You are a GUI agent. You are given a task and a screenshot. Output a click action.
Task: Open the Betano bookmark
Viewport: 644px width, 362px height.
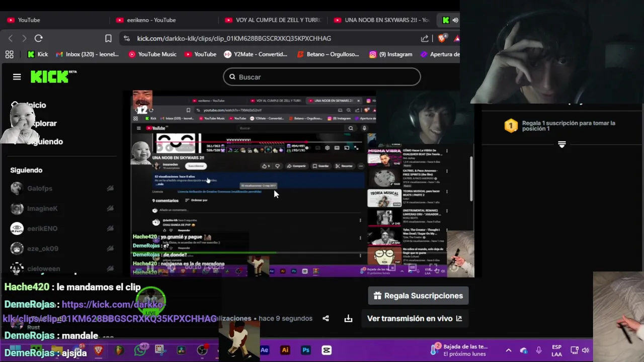coord(328,54)
